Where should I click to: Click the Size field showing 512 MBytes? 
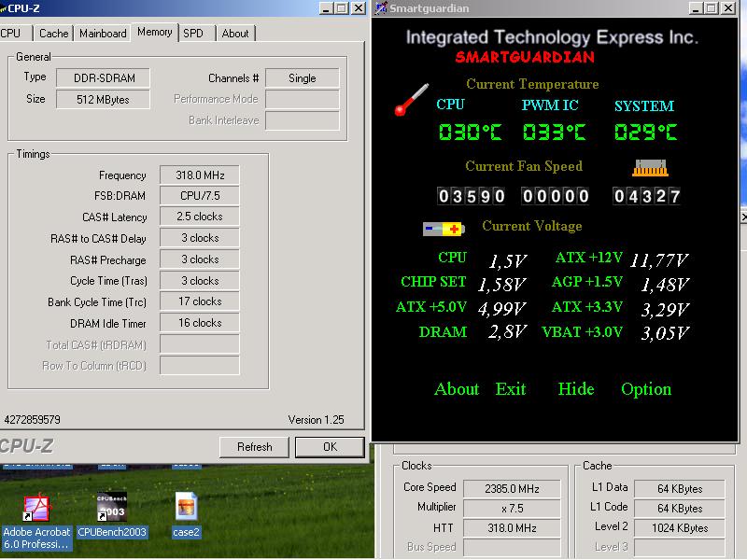[x=104, y=100]
